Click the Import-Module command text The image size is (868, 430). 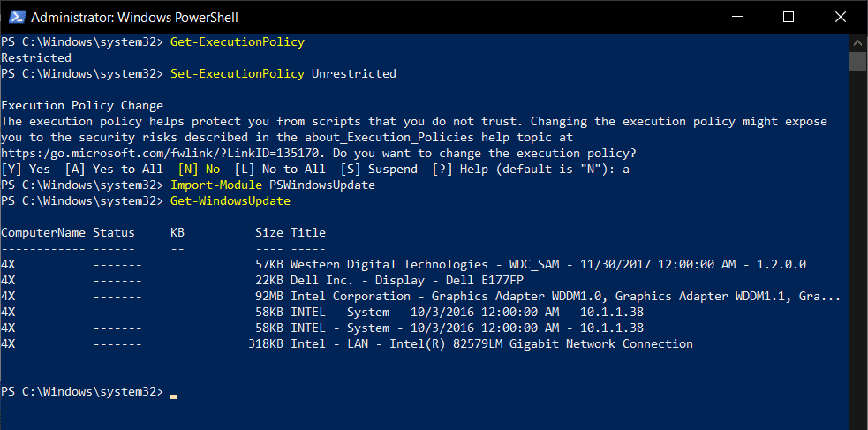coord(216,185)
